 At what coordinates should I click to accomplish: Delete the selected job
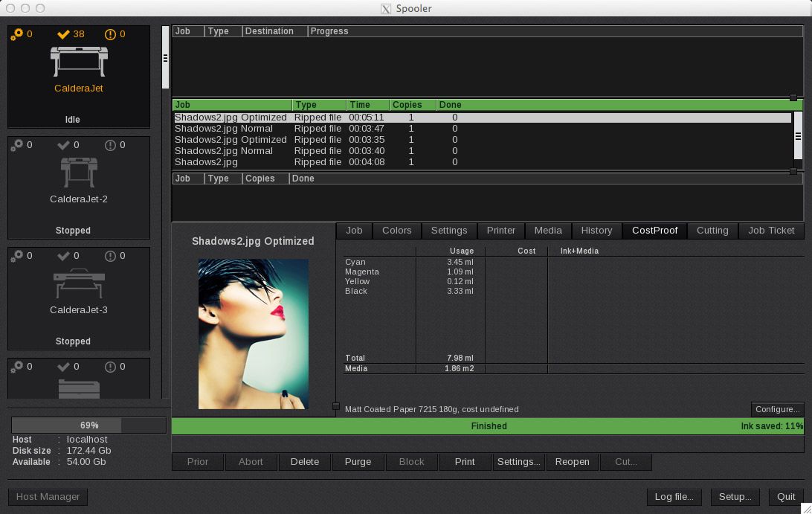[305, 462]
